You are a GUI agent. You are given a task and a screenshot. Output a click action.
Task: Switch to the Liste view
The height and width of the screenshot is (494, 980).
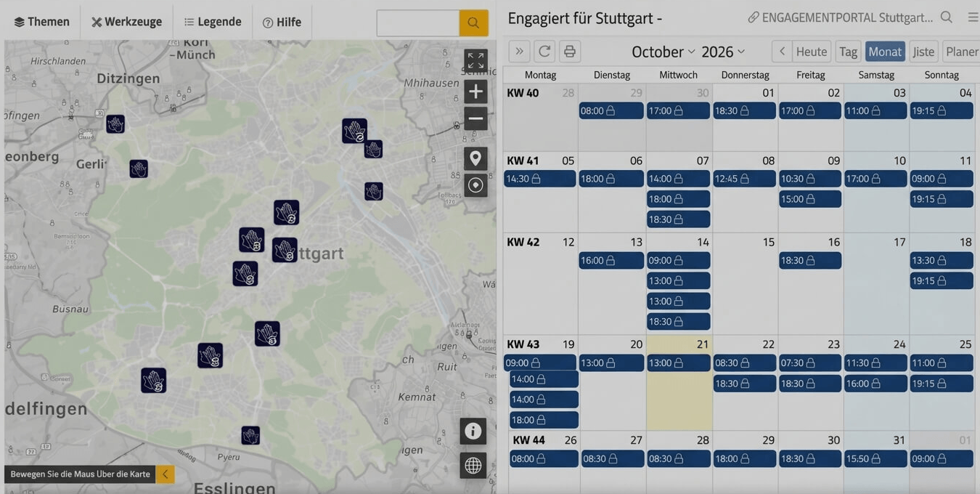coord(923,52)
